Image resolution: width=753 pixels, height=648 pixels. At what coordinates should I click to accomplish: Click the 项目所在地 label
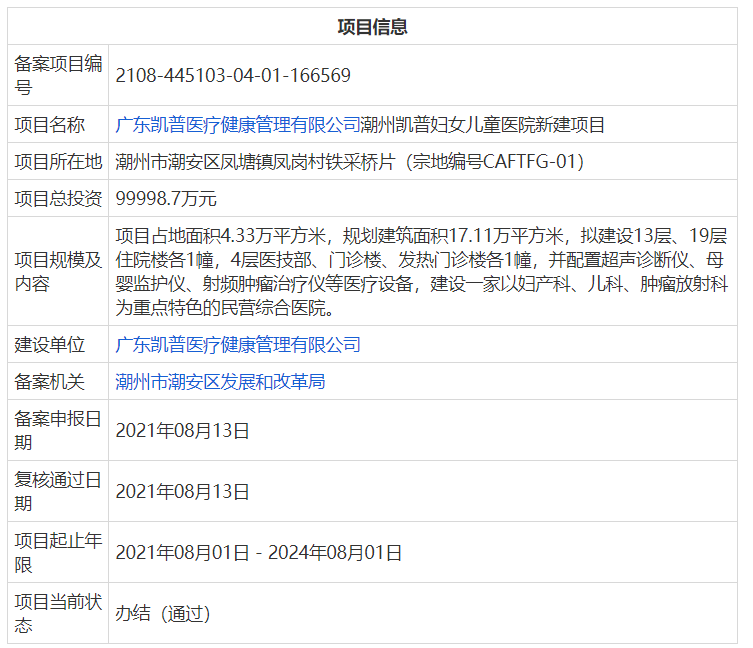pyautogui.click(x=58, y=162)
